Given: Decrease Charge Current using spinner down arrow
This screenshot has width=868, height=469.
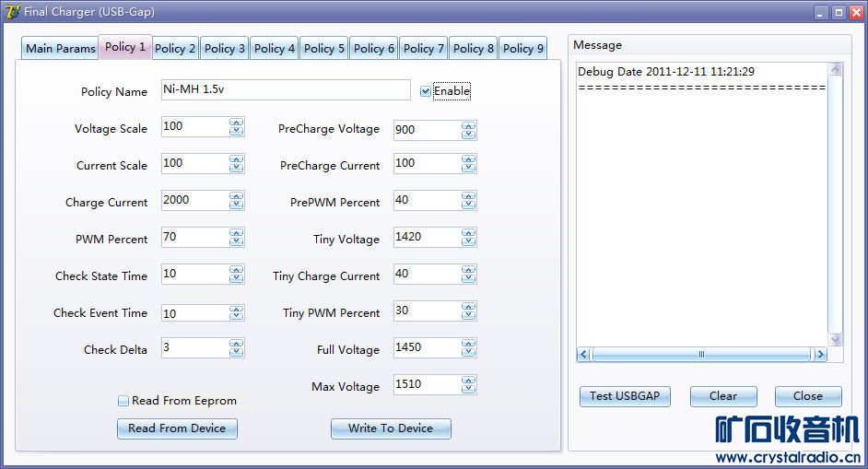Looking at the screenshot, I should [x=237, y=205].
